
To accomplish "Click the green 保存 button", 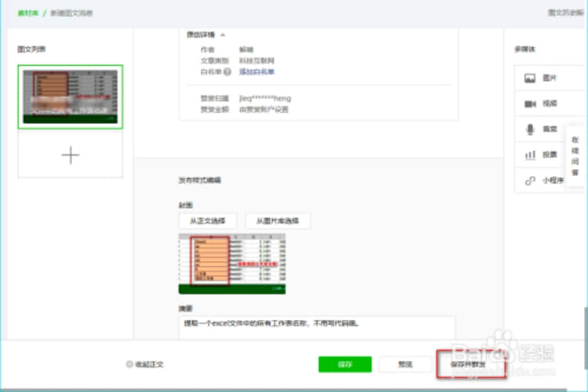I will (344, 365).
